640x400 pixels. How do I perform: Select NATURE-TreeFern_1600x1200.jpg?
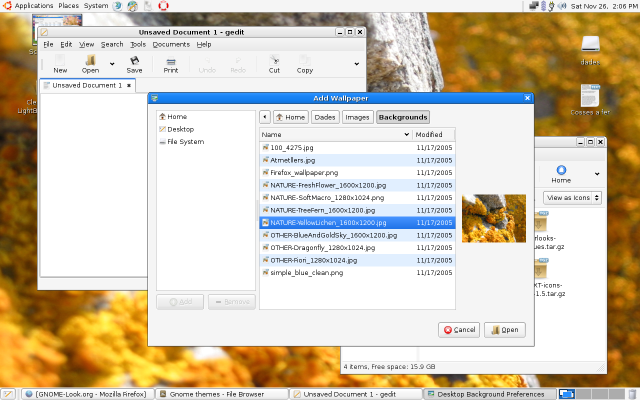[357, 210]
